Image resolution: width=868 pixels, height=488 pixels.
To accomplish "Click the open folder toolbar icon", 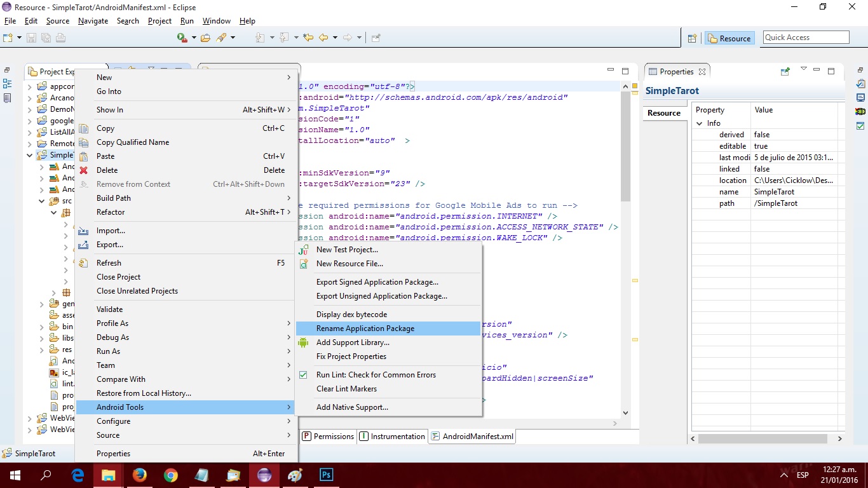I will 205,37.
